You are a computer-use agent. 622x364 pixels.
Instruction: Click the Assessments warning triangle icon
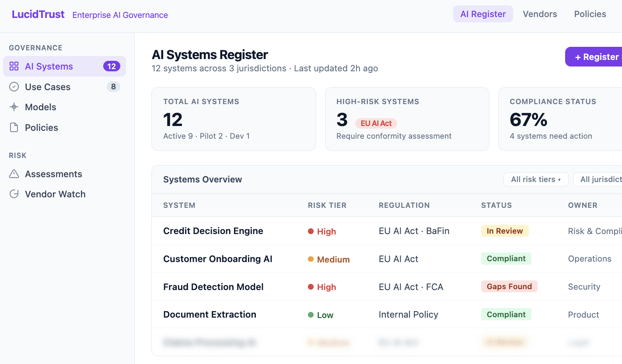[x=14, y=174]
